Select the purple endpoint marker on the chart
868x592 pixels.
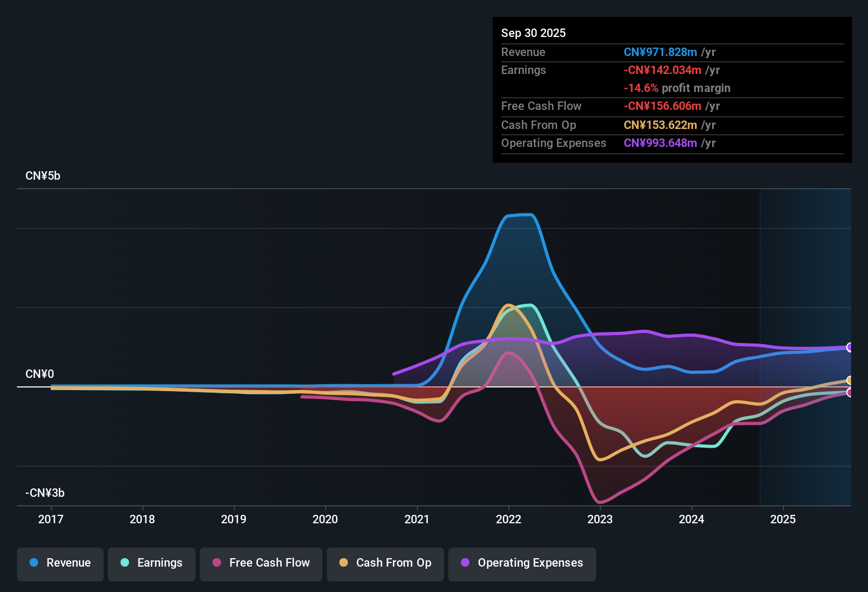pos(850,347)
